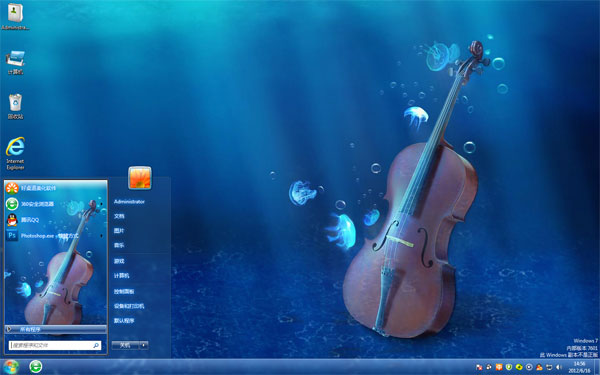This screenshot has height=375, width=600.
Task: Focus the Start menu search field
Action: click(x=55, y=346)
